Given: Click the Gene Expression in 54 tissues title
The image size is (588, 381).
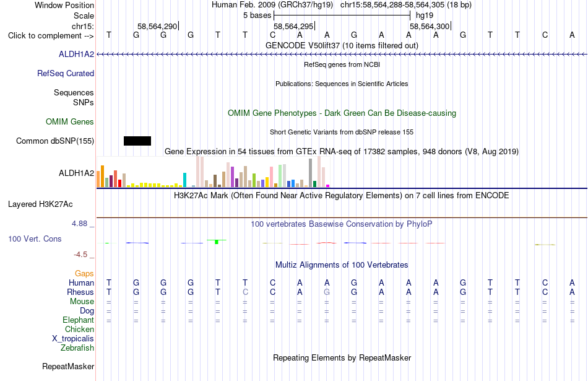Looking at the screenshot, I should pos(342,152).
